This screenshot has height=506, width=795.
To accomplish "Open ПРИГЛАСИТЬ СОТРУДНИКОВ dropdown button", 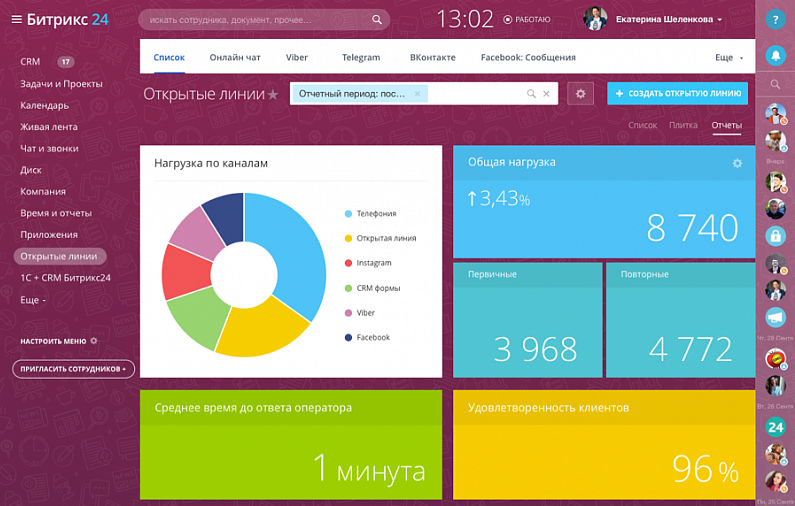I will 74,369.
